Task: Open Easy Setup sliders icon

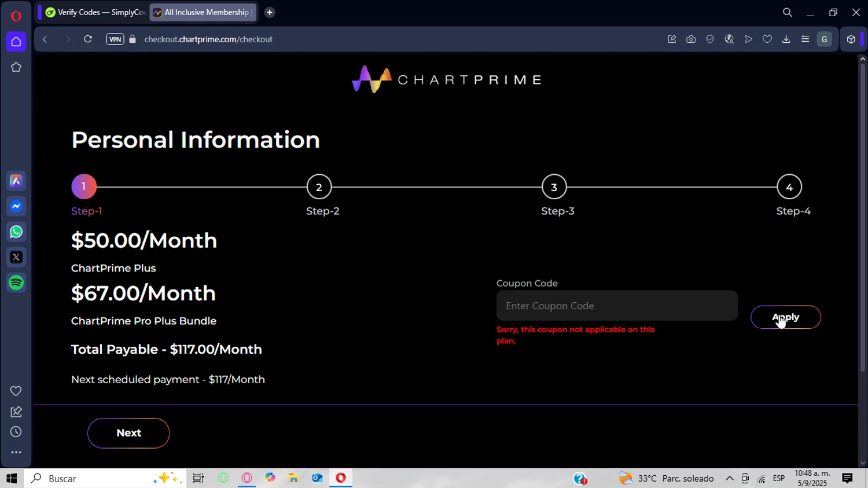Action: point(806,39)
